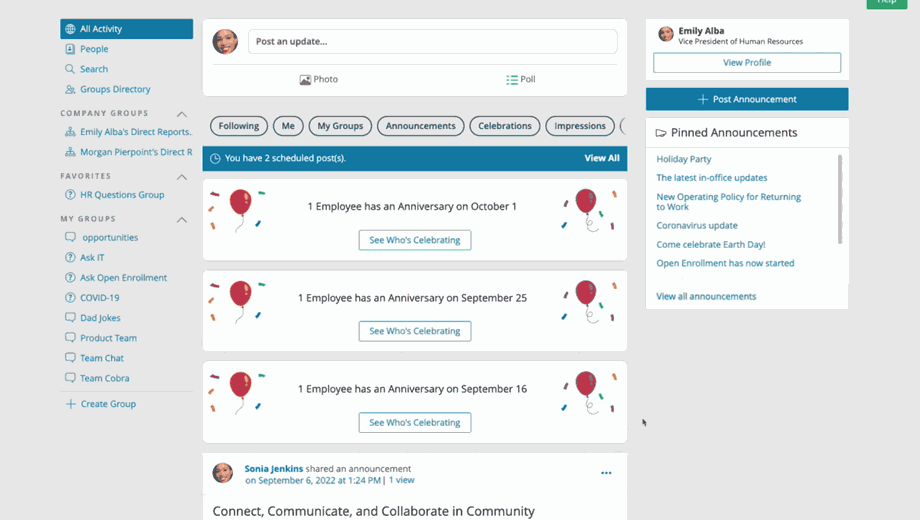Screen dimensions: 920x520
Task: Click the View Profile button
Action: coord(747,62)
